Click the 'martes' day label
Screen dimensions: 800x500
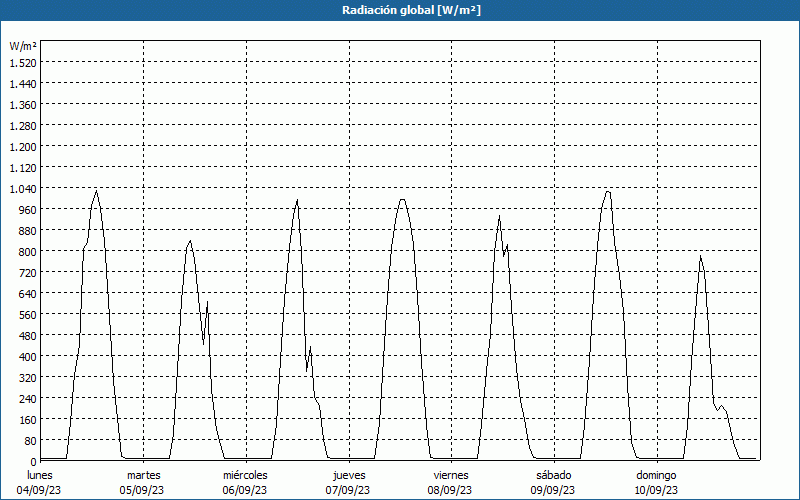144,475
